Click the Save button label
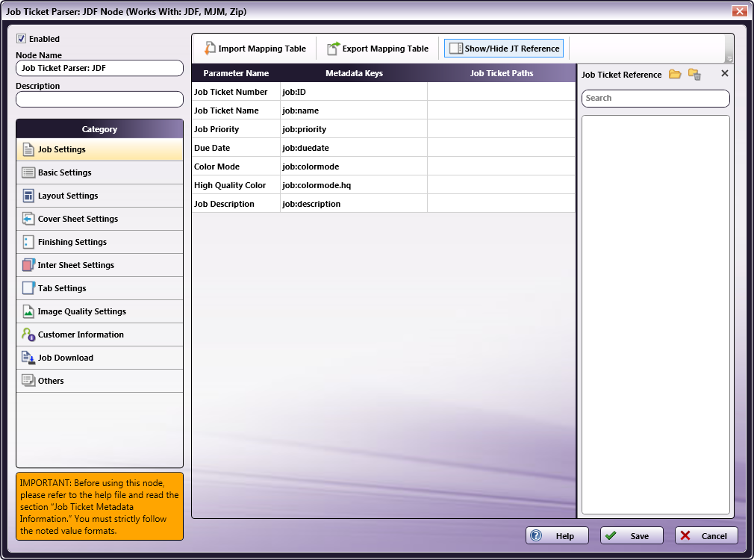Viewport: 754px width, 560px height. tap(640, 536)
